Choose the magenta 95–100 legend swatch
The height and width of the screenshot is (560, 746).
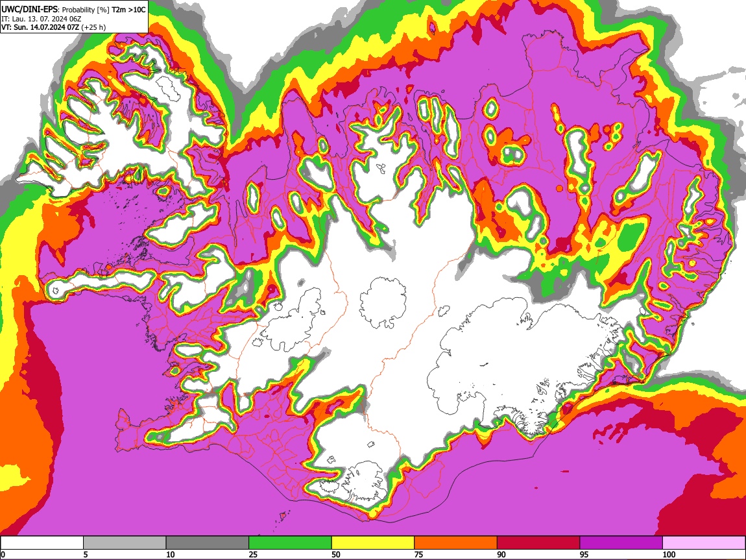(621, 543)
